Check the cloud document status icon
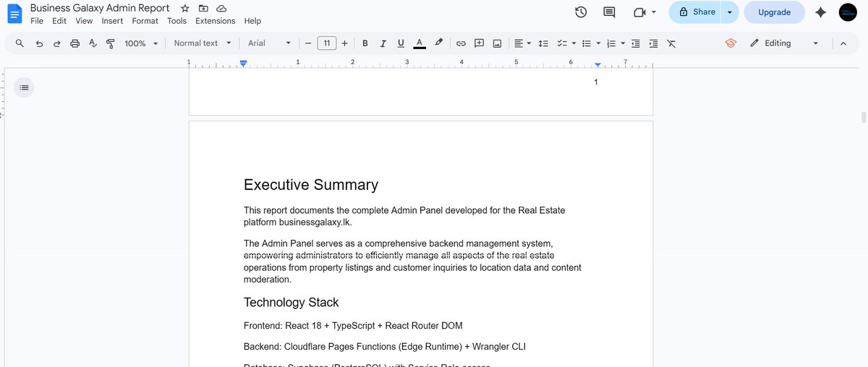The width and height of the screenshot is (868, 367). coord(221,9)
